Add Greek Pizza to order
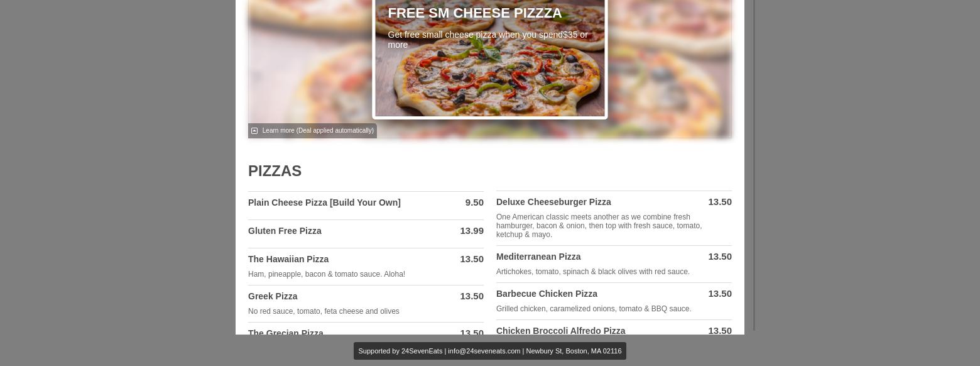The height and width of the screenshot is (366, 980). (273, 296)
